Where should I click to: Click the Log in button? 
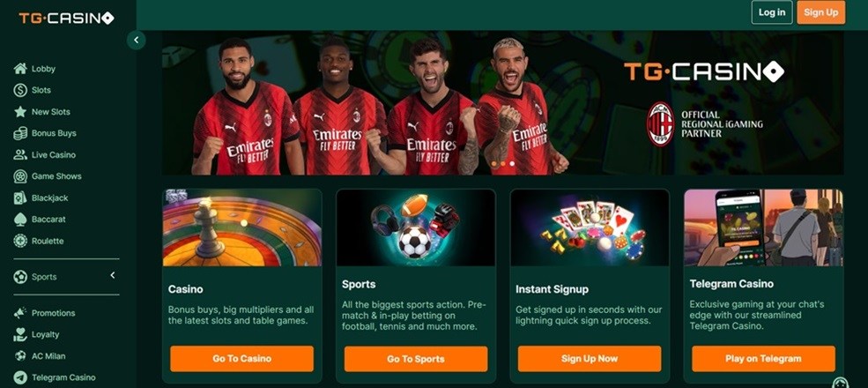tap(772, 12)
